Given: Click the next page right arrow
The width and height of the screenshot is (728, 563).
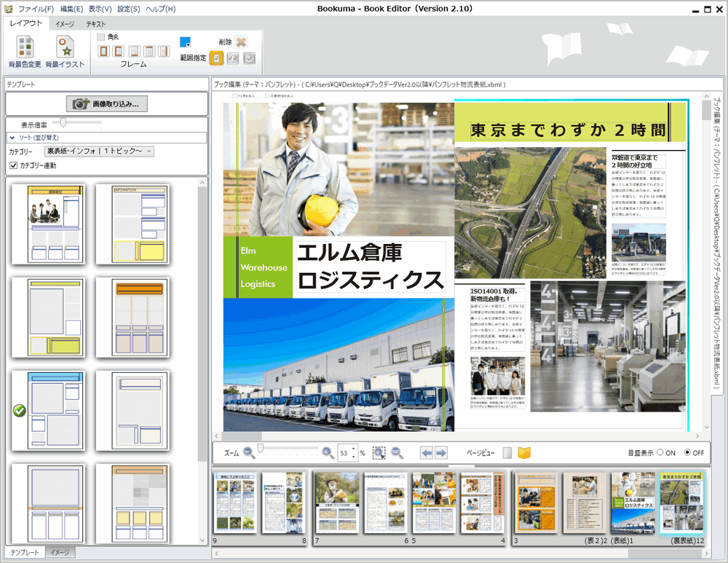Looking at the screenshot, I should click(x=441, y=453).
